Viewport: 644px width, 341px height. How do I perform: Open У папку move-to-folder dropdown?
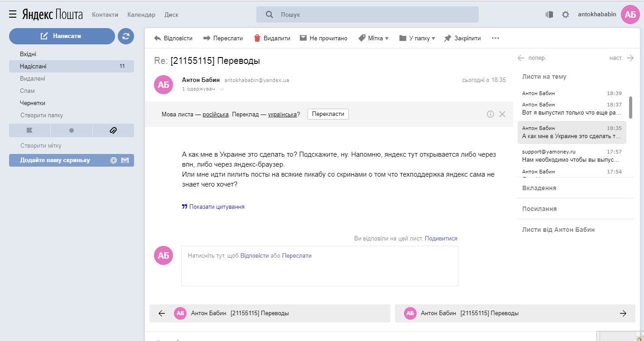(x=417, y=38)
